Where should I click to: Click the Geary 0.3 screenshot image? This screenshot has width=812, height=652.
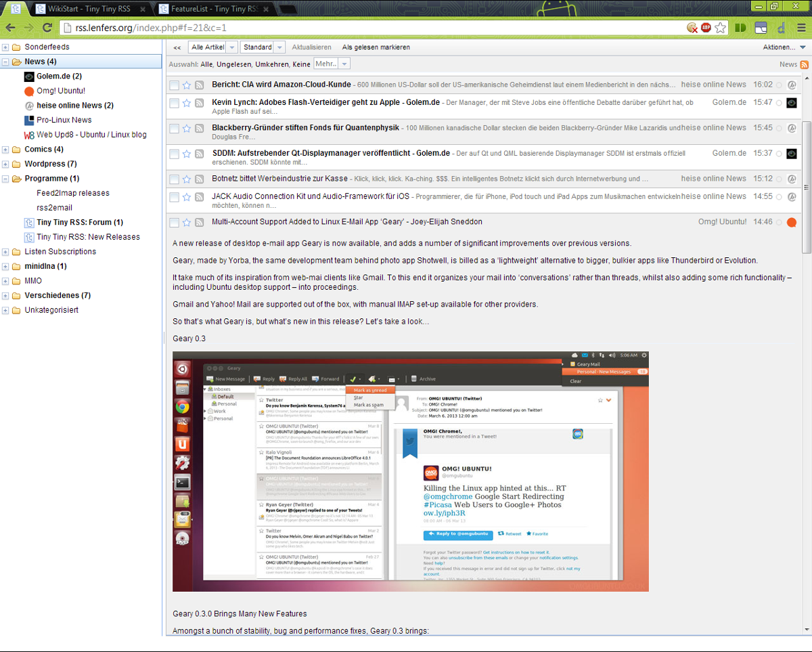pos(410,471)
